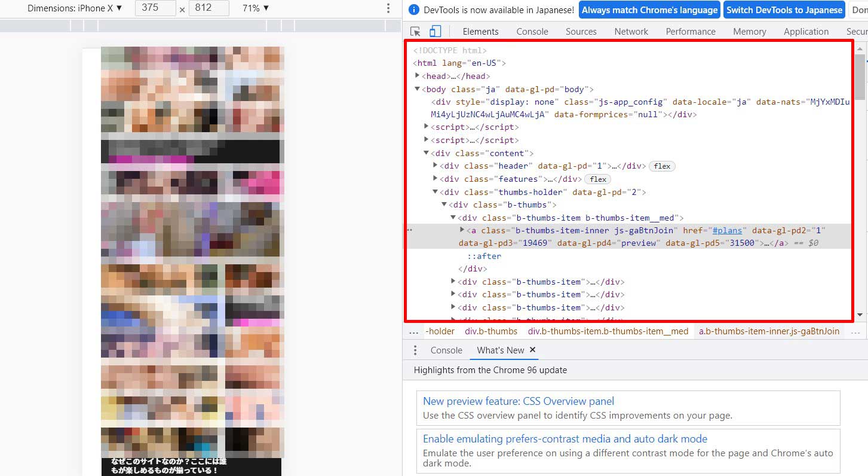Switch to the Console tab in top bar
Image resolution: width=868 pixels, height=476 pixels.
(532, 32)
